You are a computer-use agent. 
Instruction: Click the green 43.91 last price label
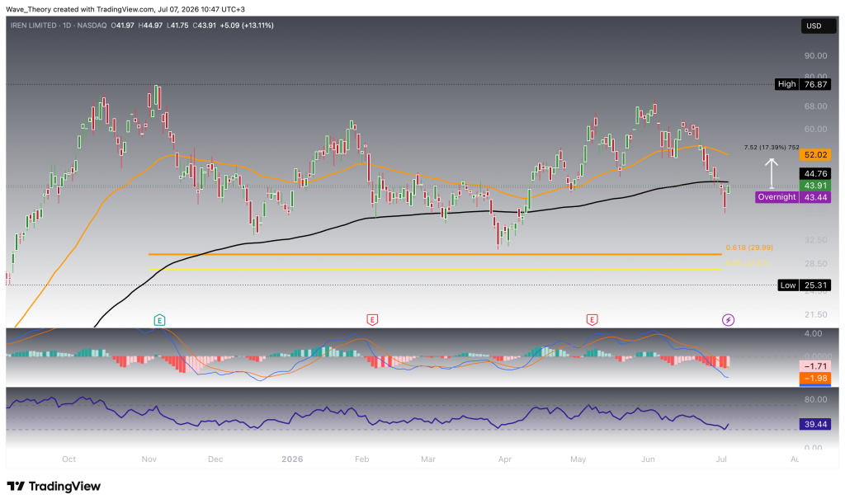tap(815, 186)
